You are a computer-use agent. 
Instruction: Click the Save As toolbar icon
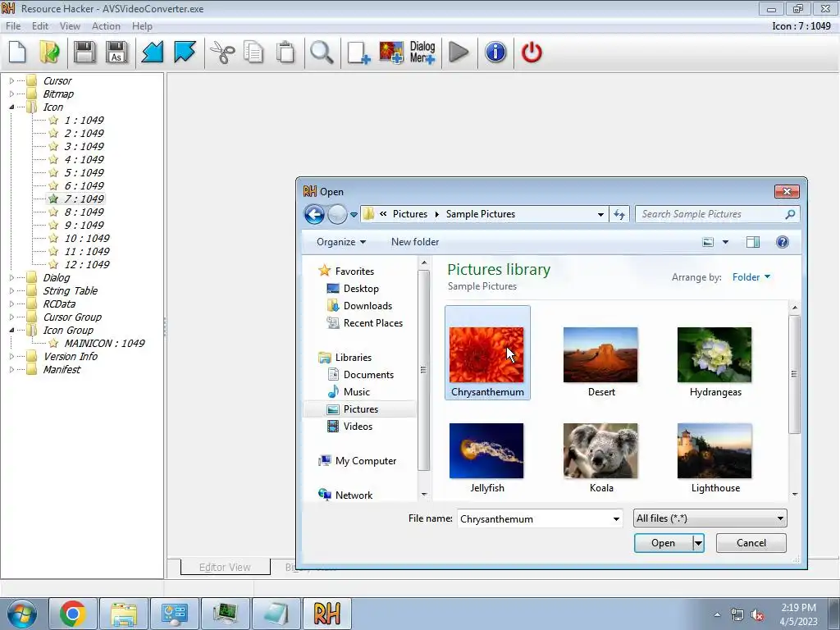(116, 52)
